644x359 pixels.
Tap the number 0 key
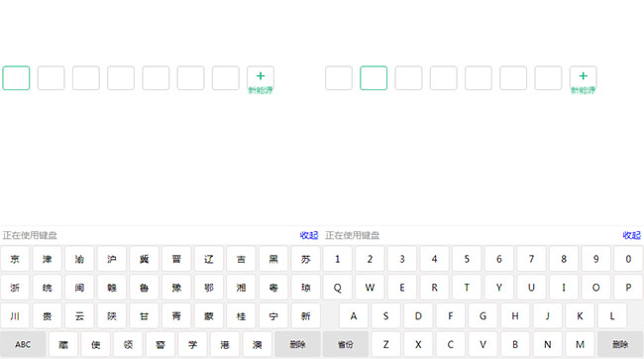point(628,259)
